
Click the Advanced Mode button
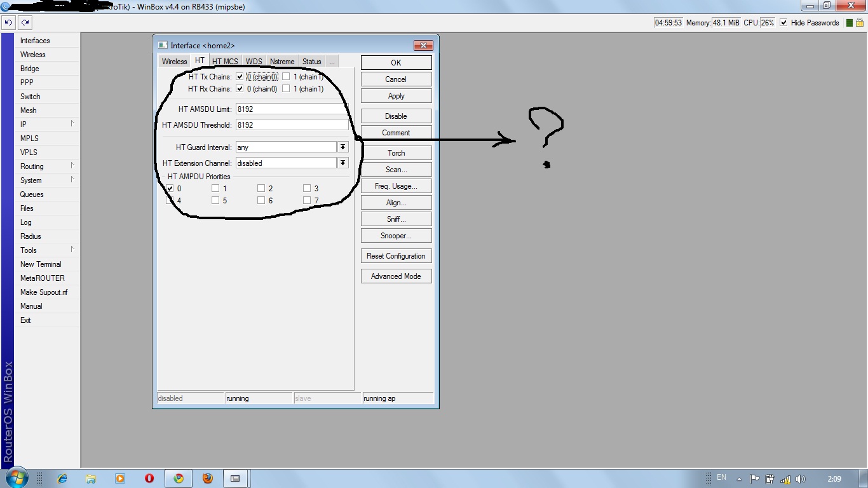[x=397, y=276]
